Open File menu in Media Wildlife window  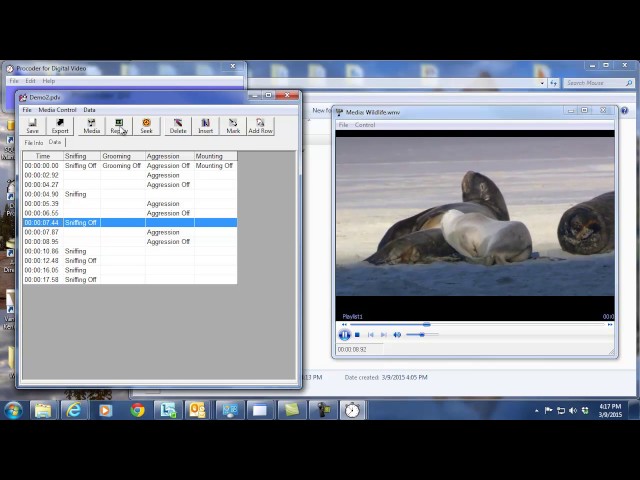coord(343,125)
